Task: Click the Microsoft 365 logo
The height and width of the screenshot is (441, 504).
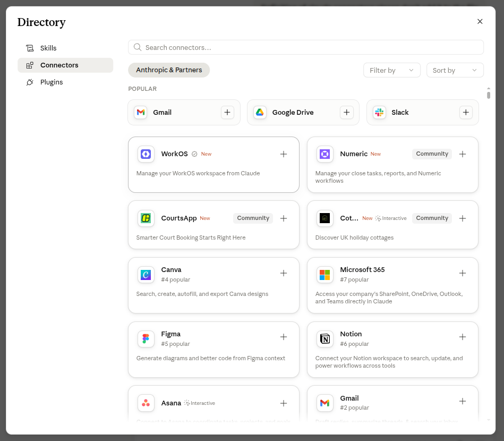Action: click(324, 275)
